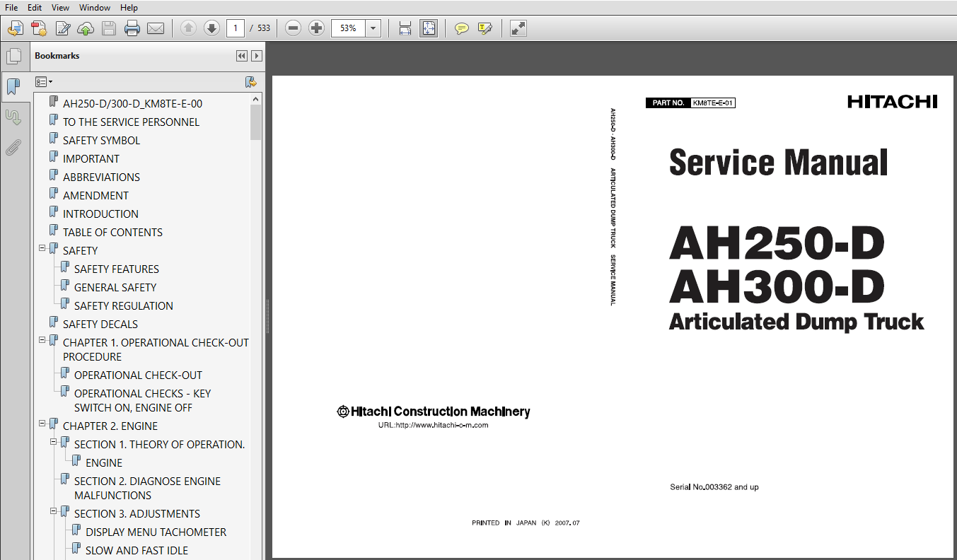The image size is (957, 560).
Task: Select the GENERAL SAFETY bookmark
Action: click(x=115, y=288)
